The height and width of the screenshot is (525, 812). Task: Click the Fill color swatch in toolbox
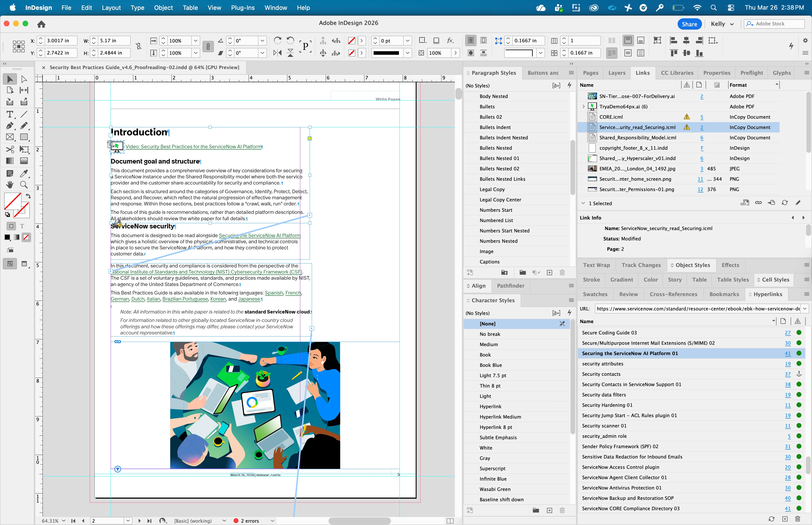click(x=13, y=201)
